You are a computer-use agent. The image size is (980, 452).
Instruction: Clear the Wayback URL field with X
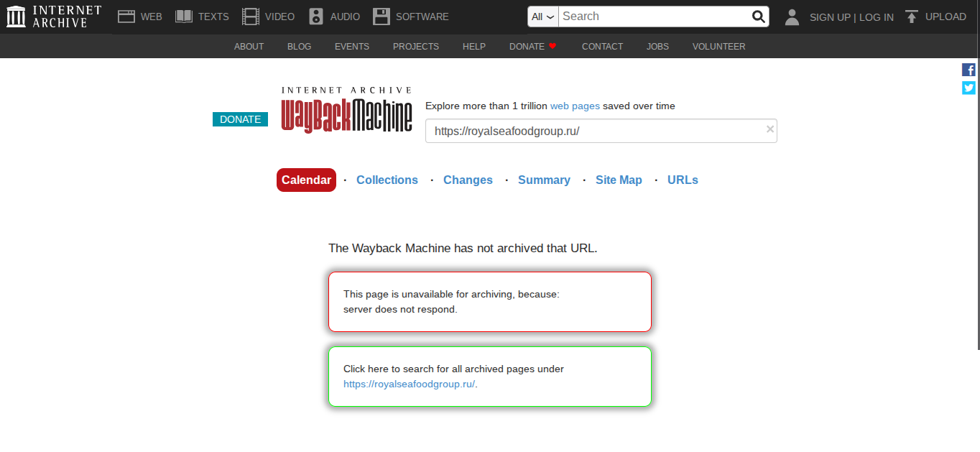click(x=770, y=129)
